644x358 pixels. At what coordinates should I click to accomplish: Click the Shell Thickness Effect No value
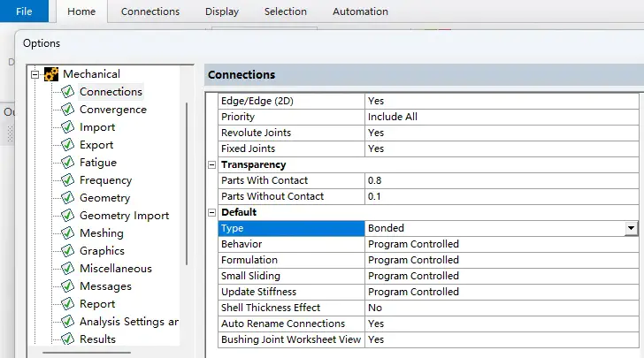tap(502, 308)
